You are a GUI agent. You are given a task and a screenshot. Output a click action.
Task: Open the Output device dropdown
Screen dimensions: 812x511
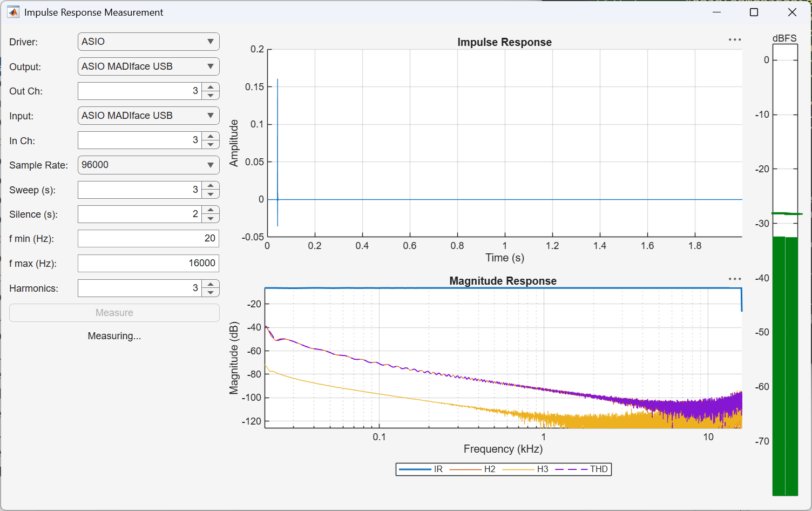pyautogui.click(x=148, y=66)
